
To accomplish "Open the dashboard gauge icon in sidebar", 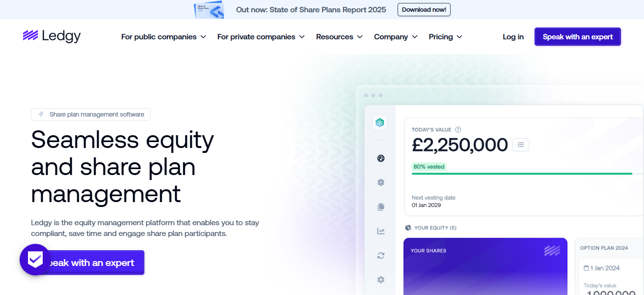I will coord(380,158).
